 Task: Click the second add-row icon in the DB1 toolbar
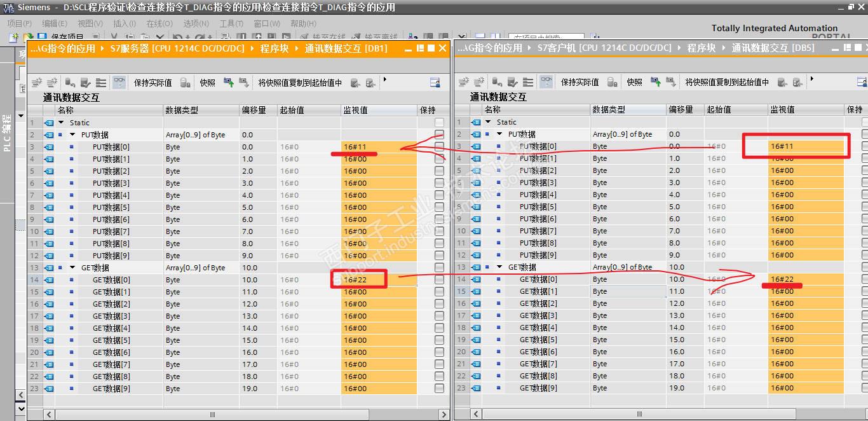click(52, 83)
